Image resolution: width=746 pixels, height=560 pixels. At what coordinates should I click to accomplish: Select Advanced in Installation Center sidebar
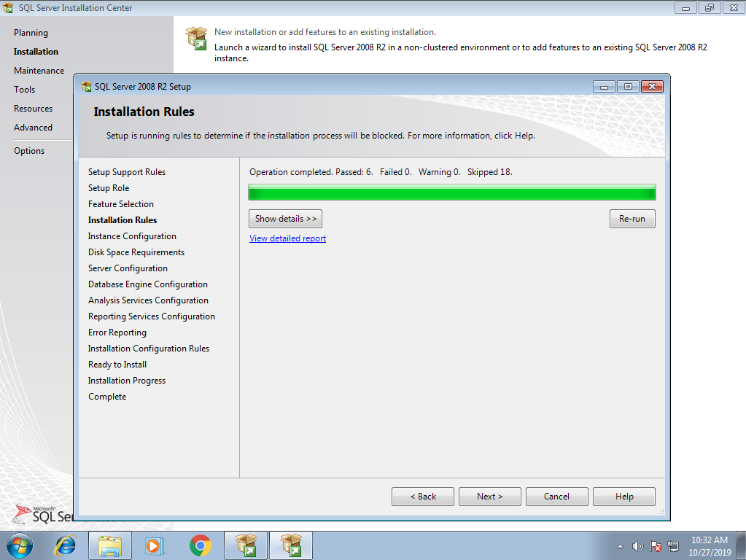click(34, 128)
